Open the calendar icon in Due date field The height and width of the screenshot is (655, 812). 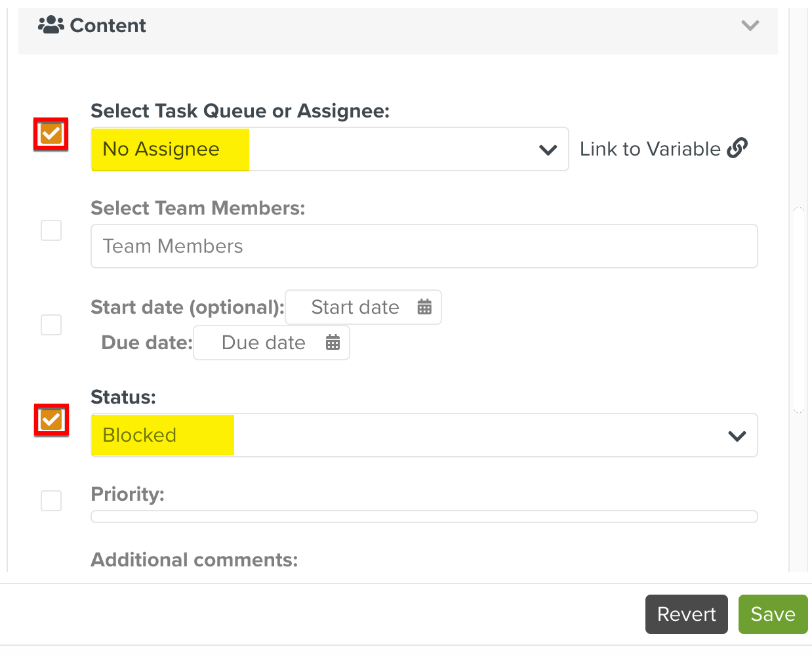pos(333,343)
